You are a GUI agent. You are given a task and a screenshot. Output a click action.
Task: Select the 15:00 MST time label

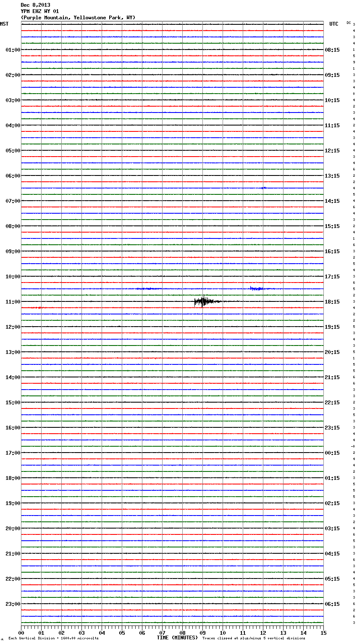click(13, 403)
